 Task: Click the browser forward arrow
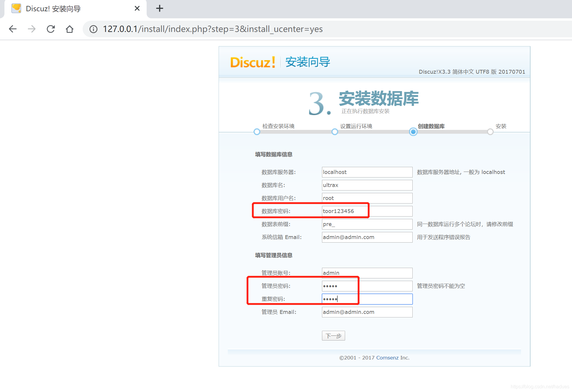point(32,29)
